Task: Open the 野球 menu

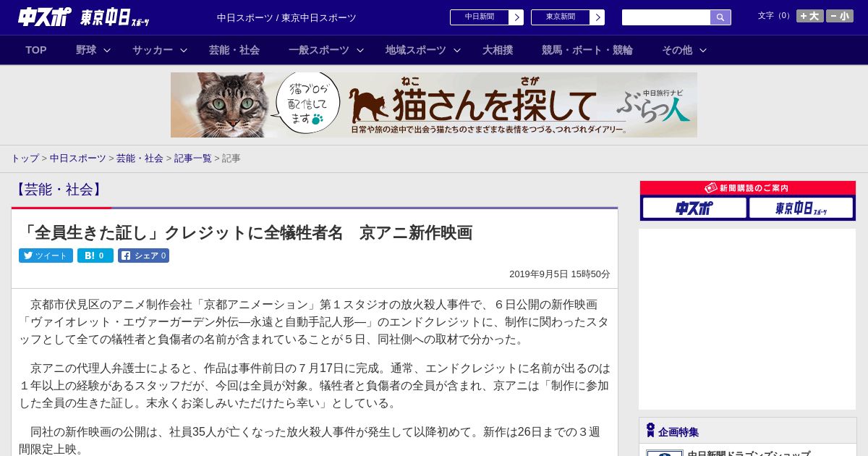Action: pyautogui.click(x=86, y=50)
